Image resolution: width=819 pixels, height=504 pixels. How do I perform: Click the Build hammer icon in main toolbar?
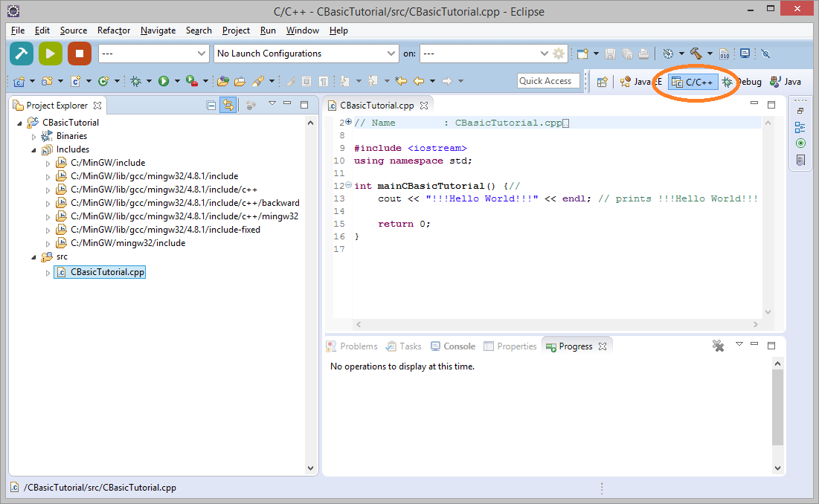(696, 54)
